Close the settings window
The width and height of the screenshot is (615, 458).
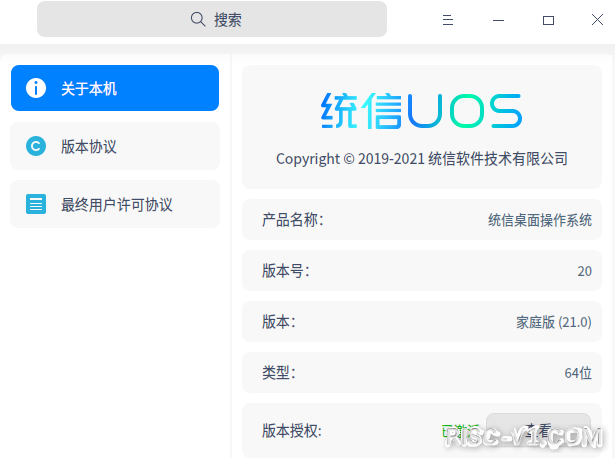tap(597, 20)
